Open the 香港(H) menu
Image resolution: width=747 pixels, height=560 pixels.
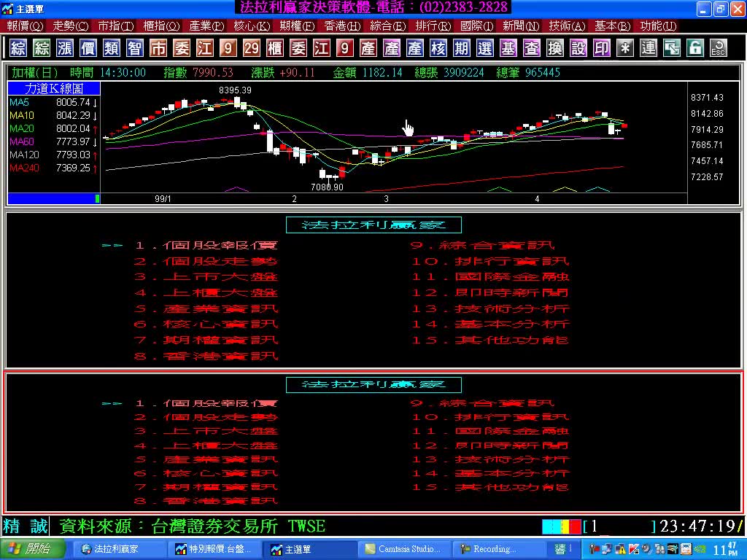(x=342, y=26)
